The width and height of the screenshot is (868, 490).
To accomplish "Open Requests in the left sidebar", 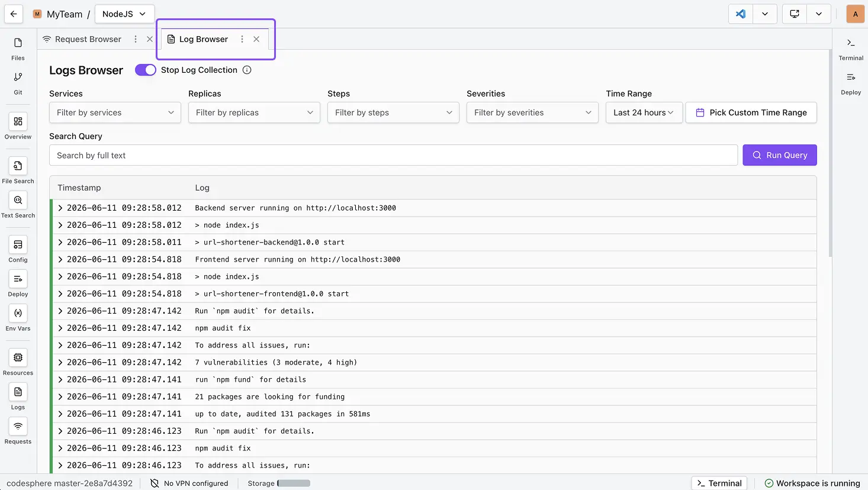I will 18,432.
